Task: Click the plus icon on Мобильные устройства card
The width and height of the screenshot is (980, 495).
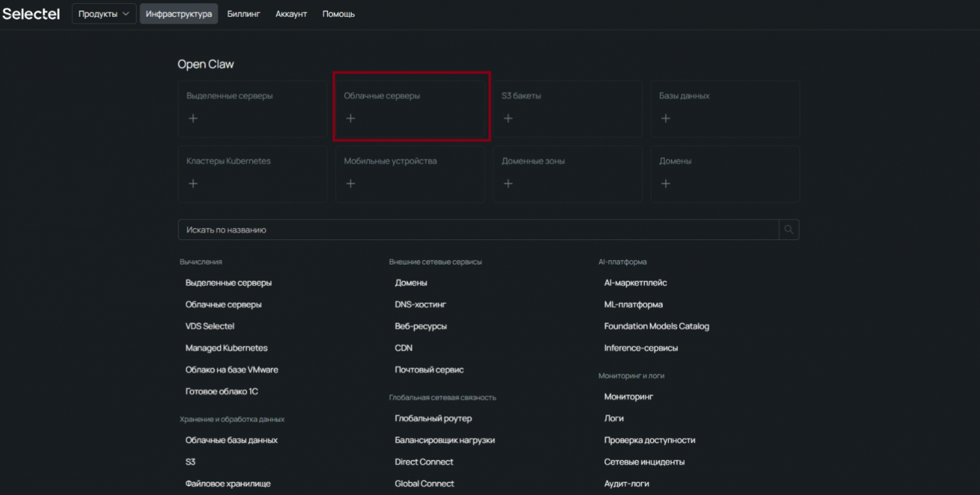Action: click(x=351, y=183)
